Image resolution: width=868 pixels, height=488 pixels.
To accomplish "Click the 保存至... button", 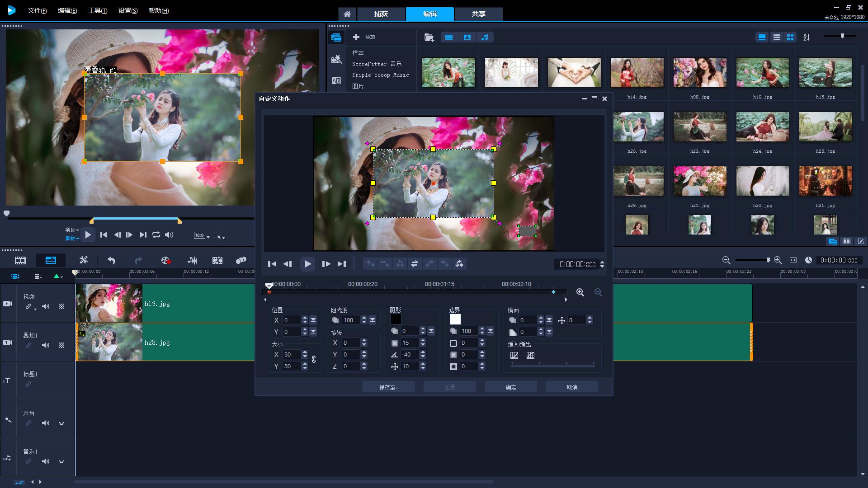I will tap(389, 387).
